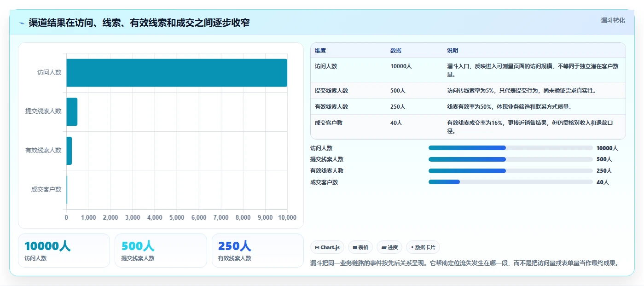Click the 10000人 progress bar for 访问人数

[x=511, y=148]
